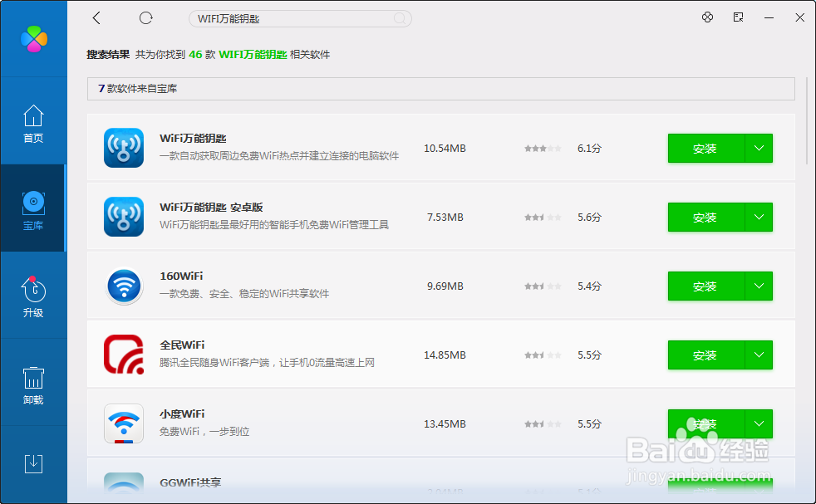Screen dimensions: 816x504
Task: Open the WiFi万能钥匙 title link
Action: pyautogui.click(x=193, y=139)
